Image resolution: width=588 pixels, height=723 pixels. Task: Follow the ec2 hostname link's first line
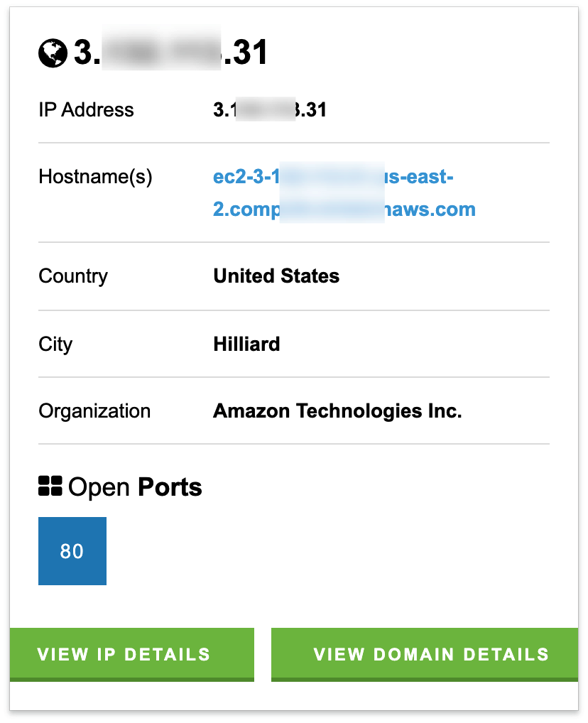pyautogui.click(x=333, y=177)
